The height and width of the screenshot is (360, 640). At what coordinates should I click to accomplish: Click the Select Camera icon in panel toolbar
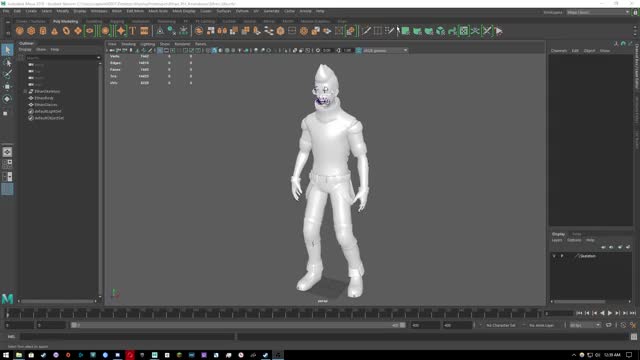pyautogui.click(x=111, y=51)
